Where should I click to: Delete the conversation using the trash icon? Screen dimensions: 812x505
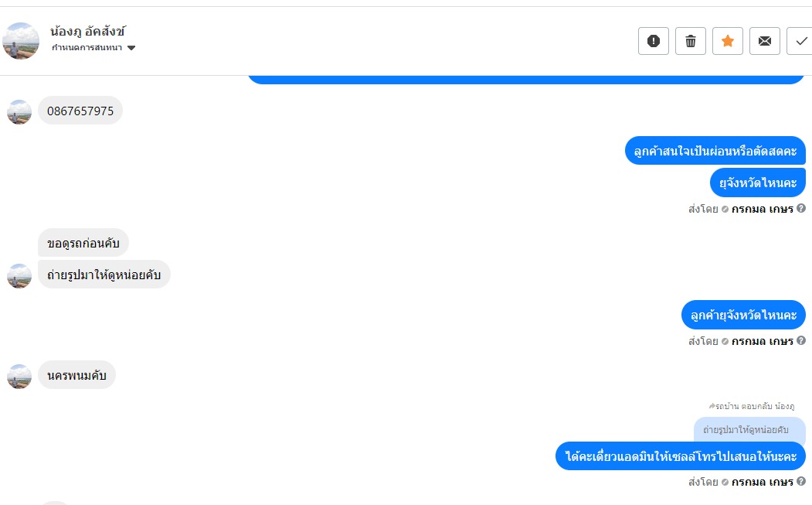click(x=691, y=41)
